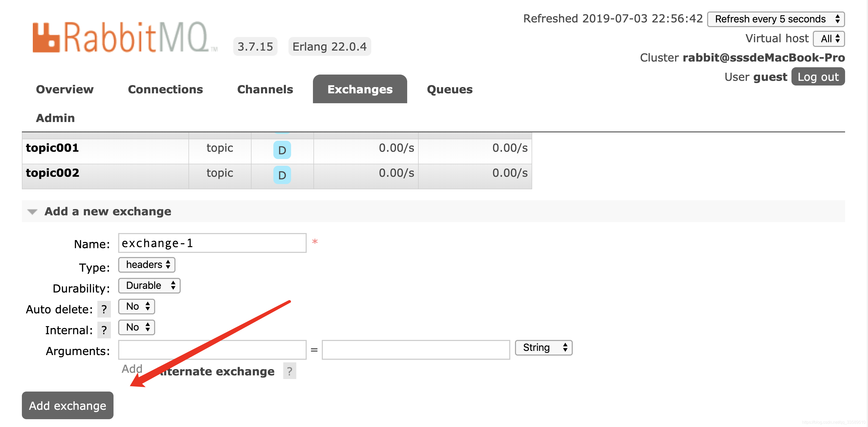Switch to the Queues tab

tap(450, 89)
